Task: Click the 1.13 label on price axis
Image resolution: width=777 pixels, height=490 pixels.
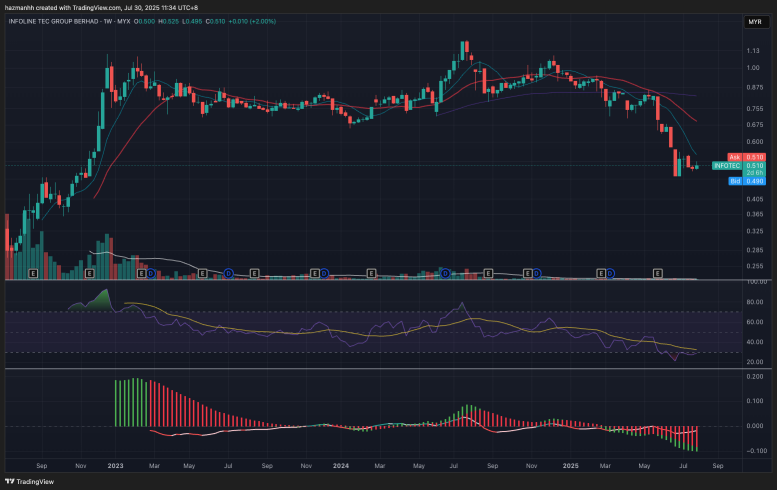Action: 753,51
